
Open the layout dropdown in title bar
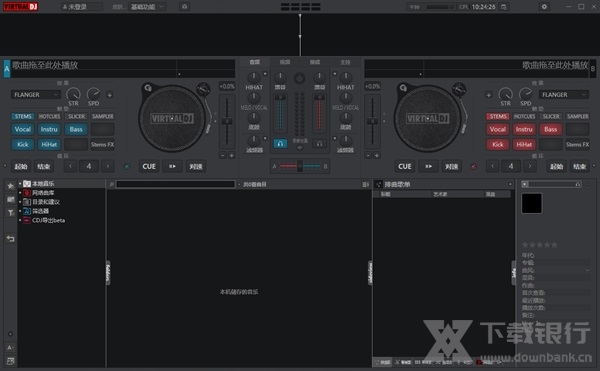tap(148, 7)
